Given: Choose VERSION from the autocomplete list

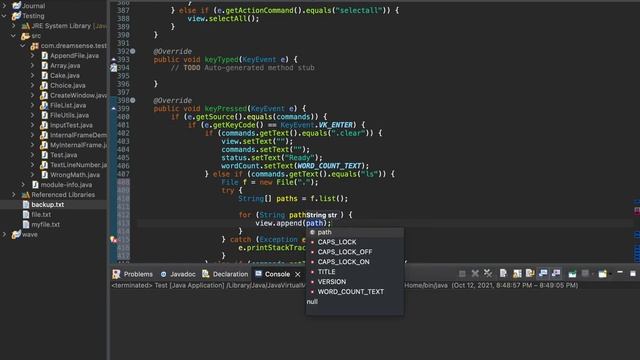Looking at the screenshot, I should point(355,282).
